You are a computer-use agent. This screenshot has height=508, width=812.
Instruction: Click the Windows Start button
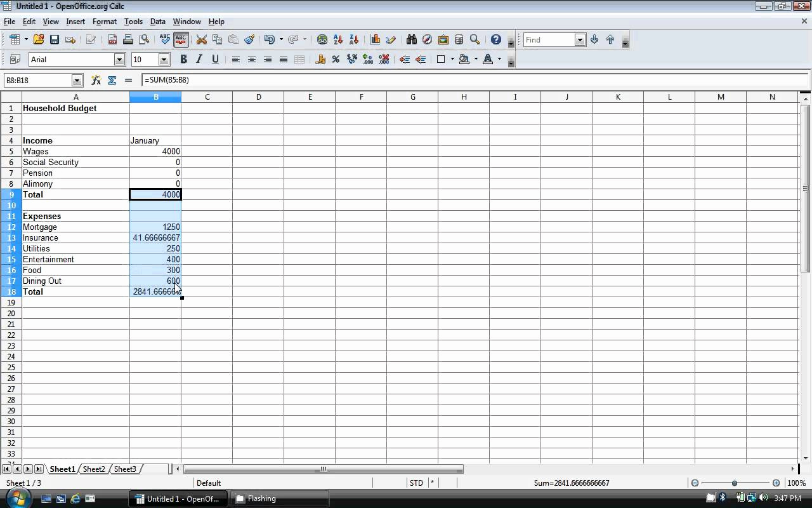pos(18,498)
